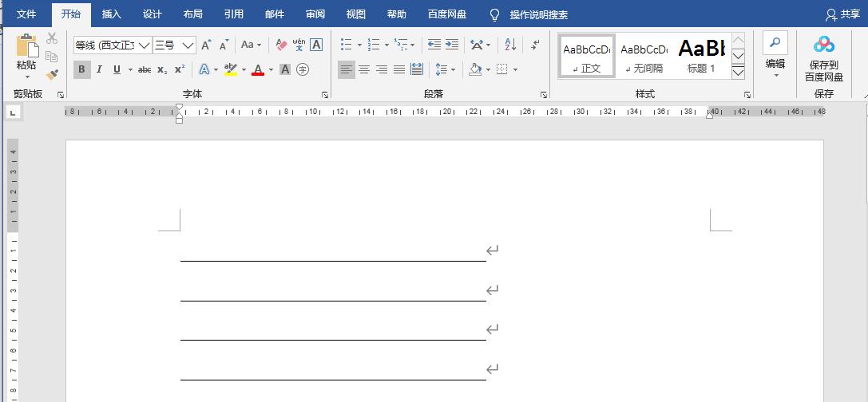
Task: Toggle Underline formatting
Action: point(117,69)
